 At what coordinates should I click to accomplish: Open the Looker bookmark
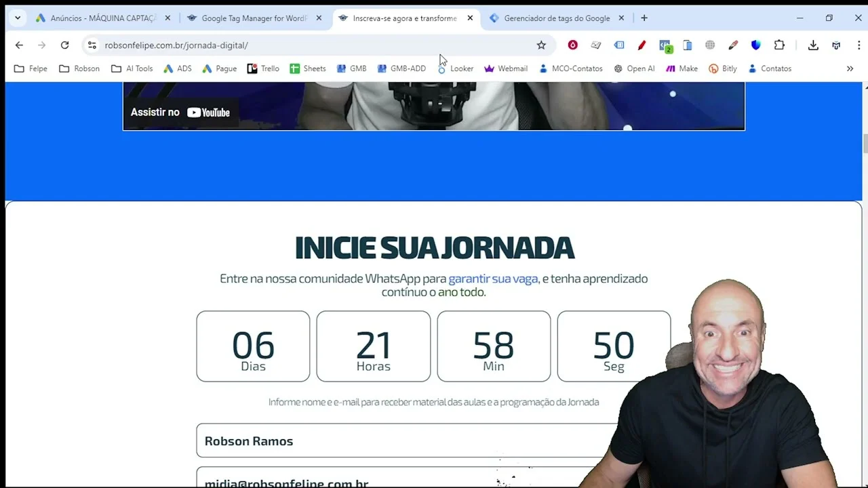coord(455,68)
